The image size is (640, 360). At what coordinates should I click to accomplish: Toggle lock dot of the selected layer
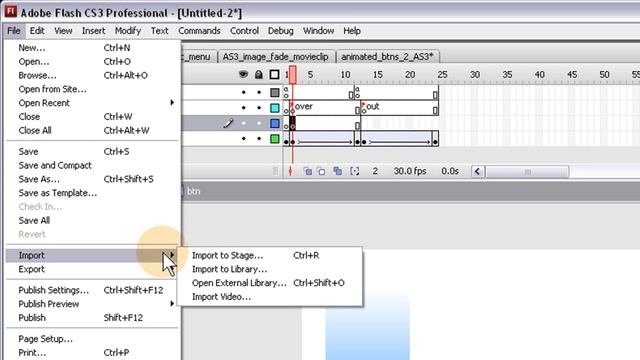point(259,123)
